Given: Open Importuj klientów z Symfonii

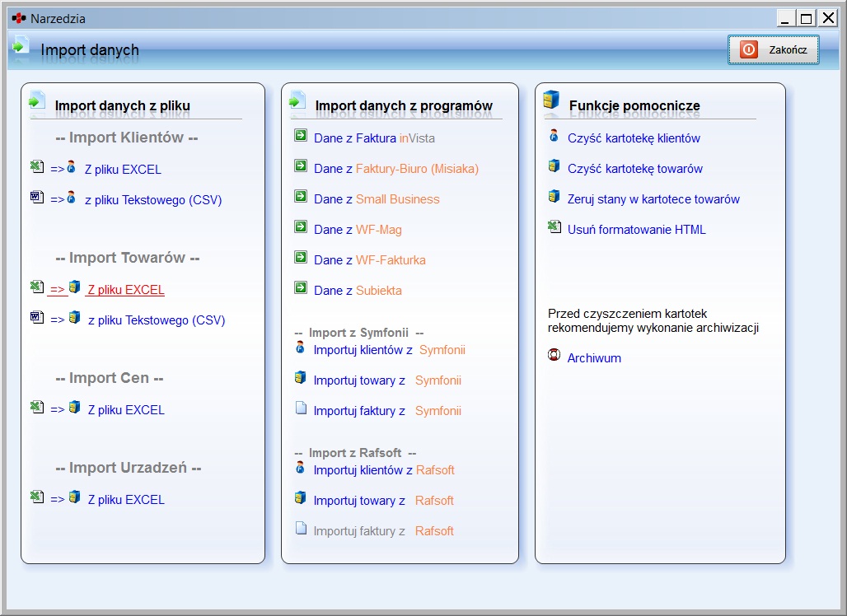Looking at the screenshot, I should tap(390, 350).
